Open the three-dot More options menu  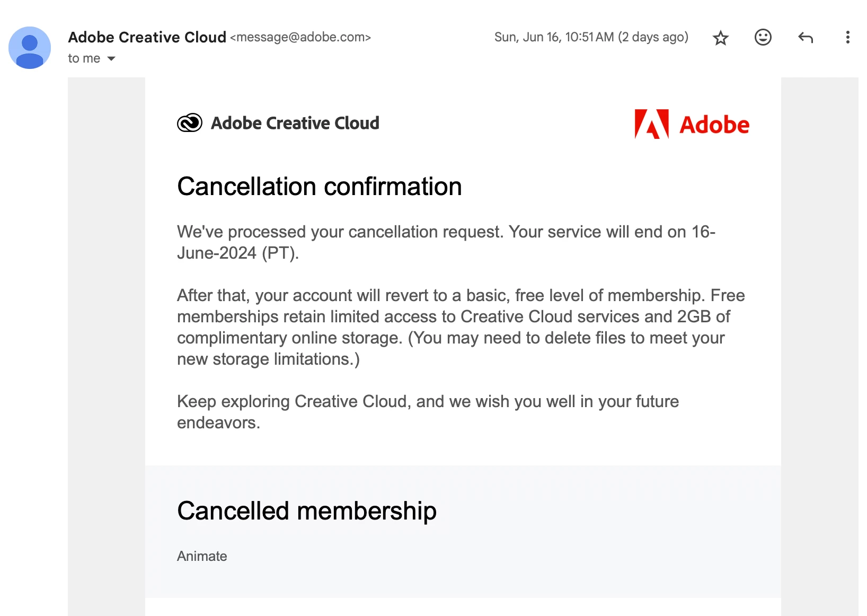847,37
